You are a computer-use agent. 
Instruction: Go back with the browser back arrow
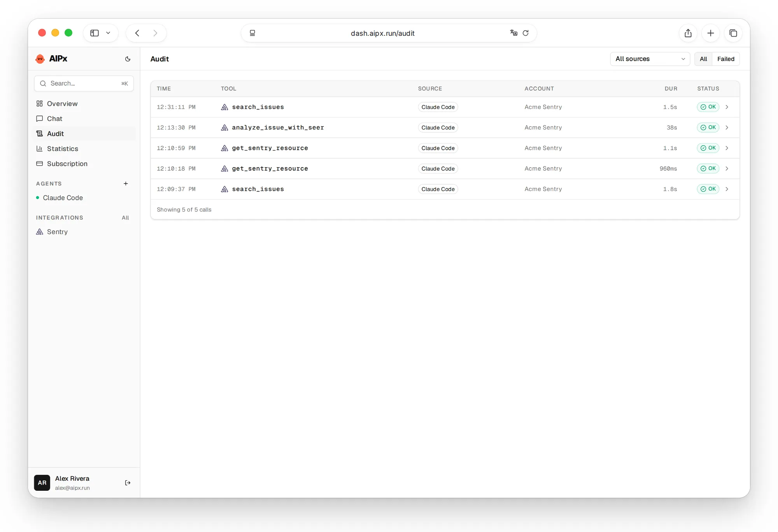click(137, 33)
